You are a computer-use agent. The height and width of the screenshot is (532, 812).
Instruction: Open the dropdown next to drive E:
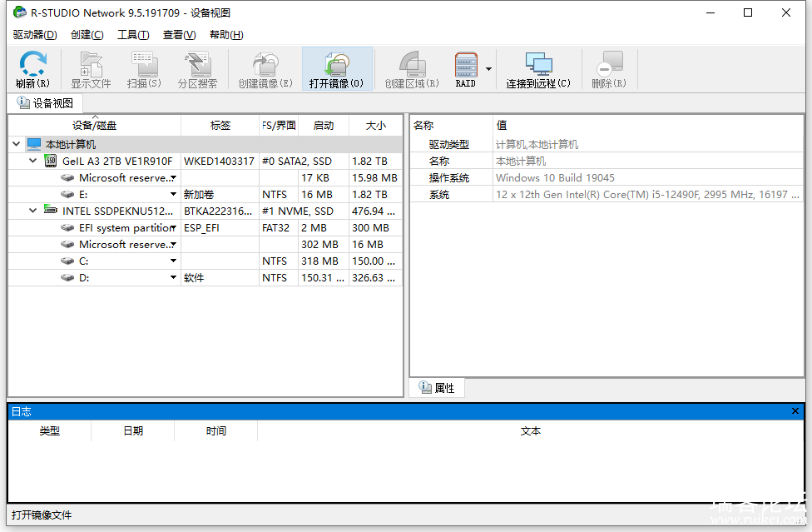172,194
